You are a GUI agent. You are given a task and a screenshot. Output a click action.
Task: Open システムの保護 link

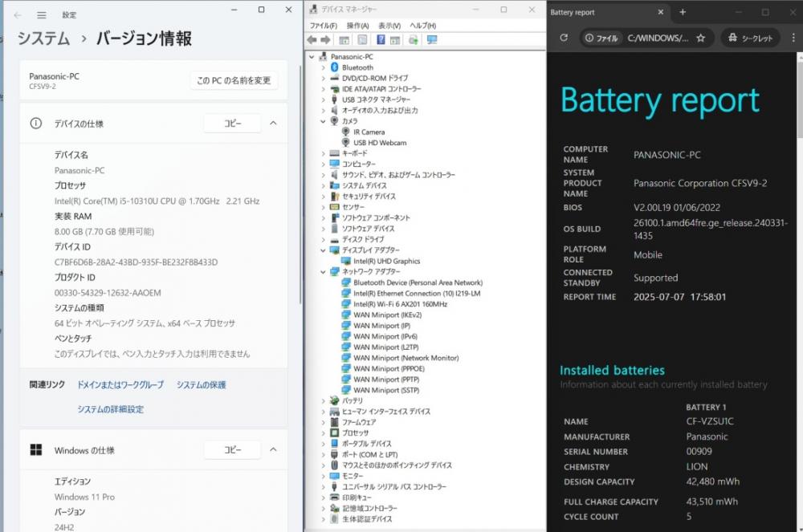click(202, 384)
